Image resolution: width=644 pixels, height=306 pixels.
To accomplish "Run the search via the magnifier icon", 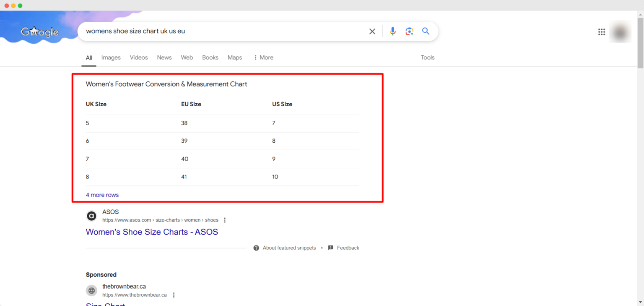I will click(426, 31).
